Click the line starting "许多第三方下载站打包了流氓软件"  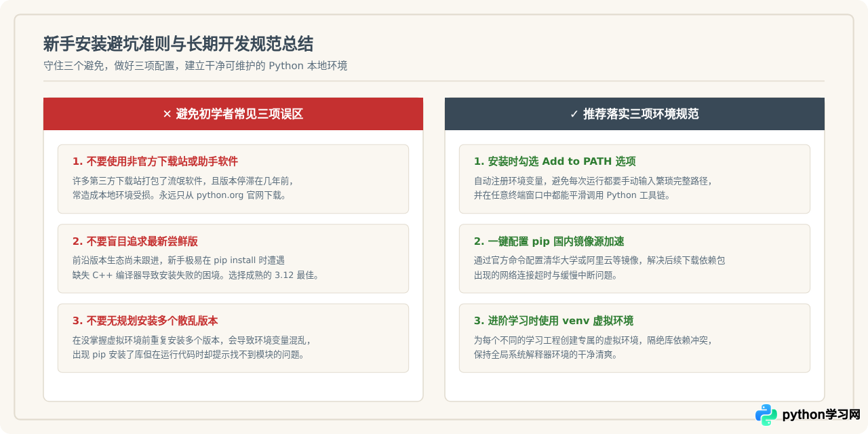point(182,181)
